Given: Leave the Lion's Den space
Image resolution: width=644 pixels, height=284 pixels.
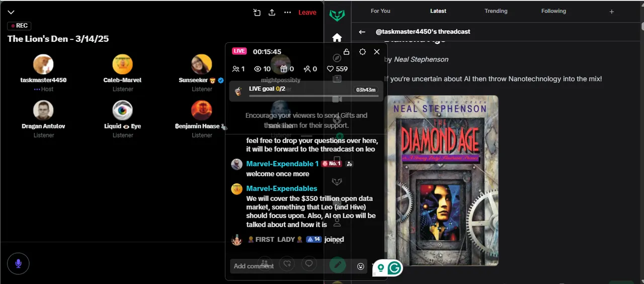Looking at the screenshot, I should [x=307, y=13].
